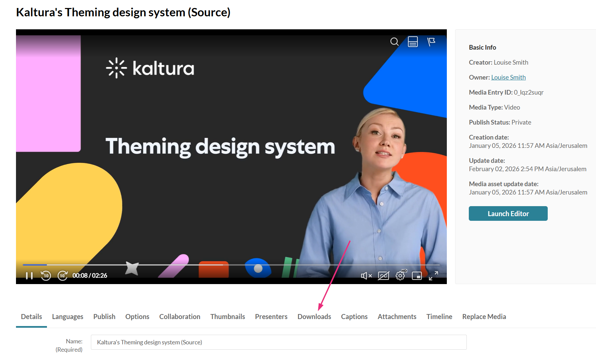596x364 pixels.
Task: Switch to the Thumbnails tab
Action: [x=228, y=317]
